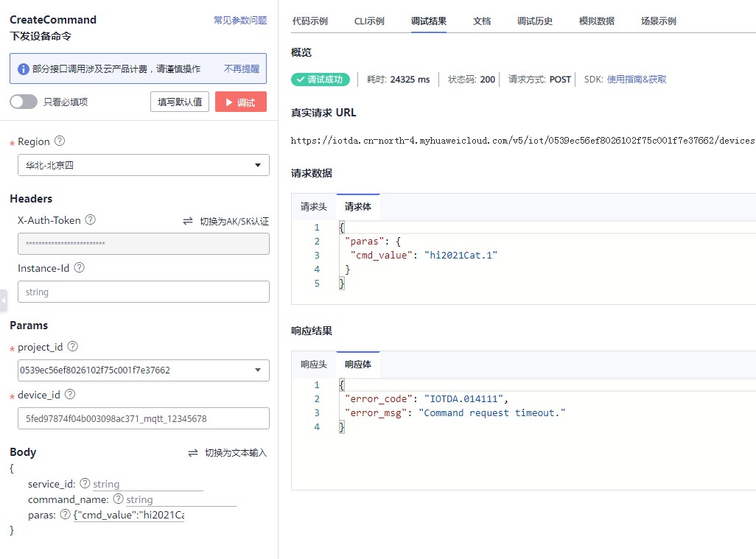Screen dimensions: 756x559
Task: Click "hi2021Cat.1" in the request body
Action: pyautogui.click(x=461, y=256)
